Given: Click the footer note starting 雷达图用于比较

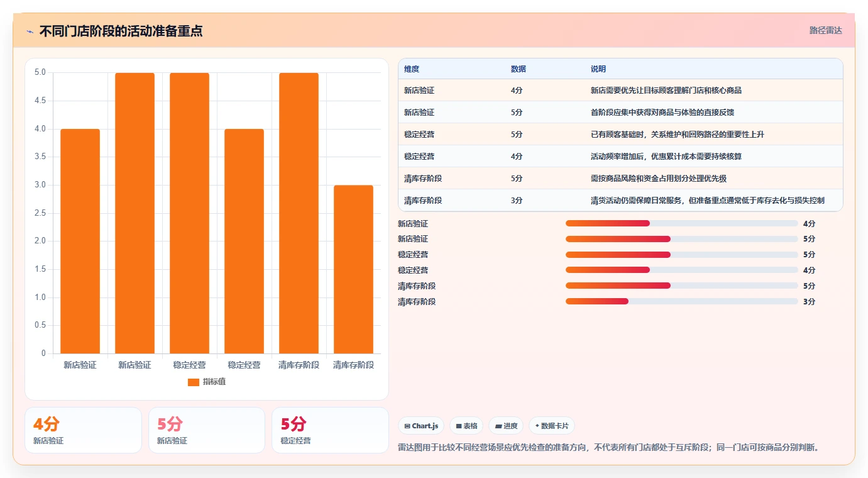Looking at the screenshot, I should 608,447.
